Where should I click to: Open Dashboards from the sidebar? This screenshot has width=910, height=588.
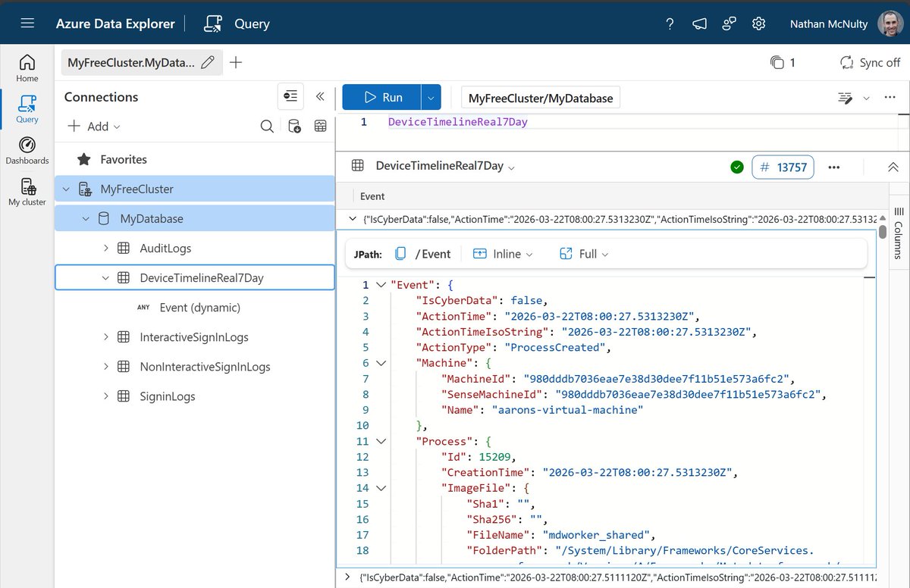point(27,150)
